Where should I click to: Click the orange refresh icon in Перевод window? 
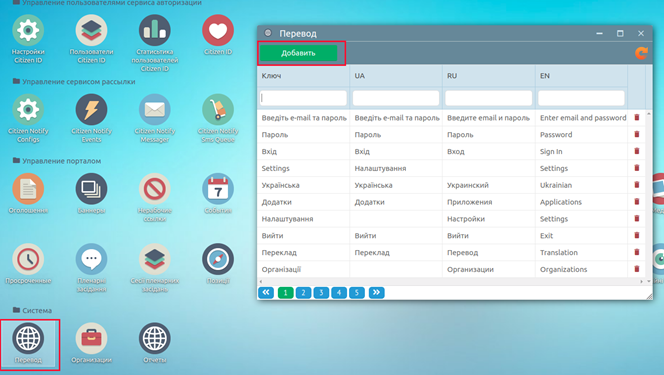pyautogui.click(x=641, y=53)
